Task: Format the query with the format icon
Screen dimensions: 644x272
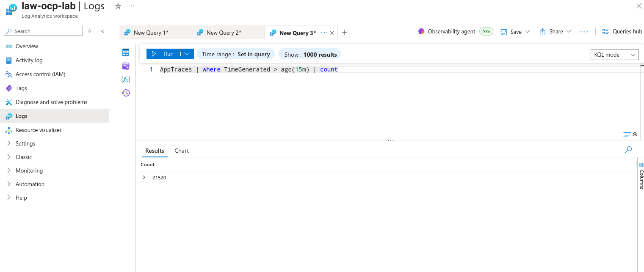Action: pos(627,135)
